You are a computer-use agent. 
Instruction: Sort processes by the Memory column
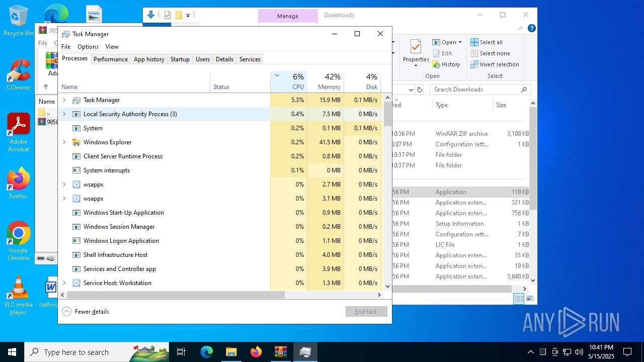click(326, 82)
